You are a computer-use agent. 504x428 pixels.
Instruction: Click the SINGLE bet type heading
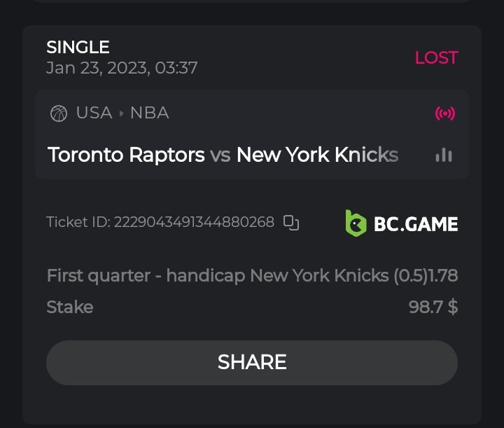click(78, 48)
